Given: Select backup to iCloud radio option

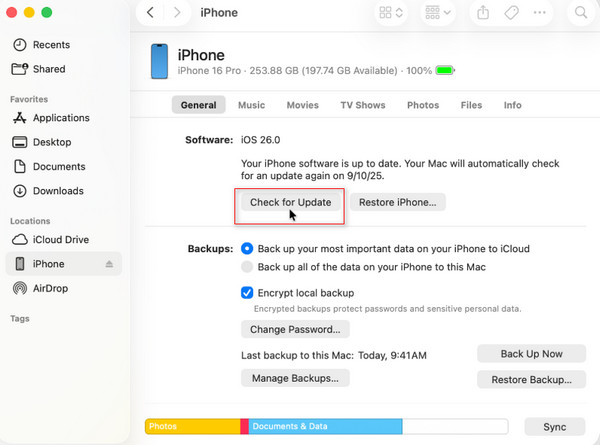Looking at the screenshot, I should pyautogui.click(x=247, y=249).
